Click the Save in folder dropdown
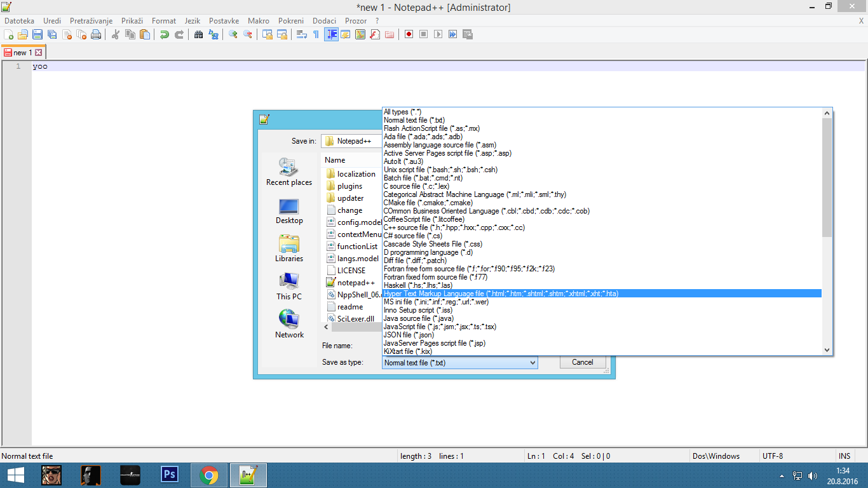Screen dimensions: 868x488 [x=351, y=141]
